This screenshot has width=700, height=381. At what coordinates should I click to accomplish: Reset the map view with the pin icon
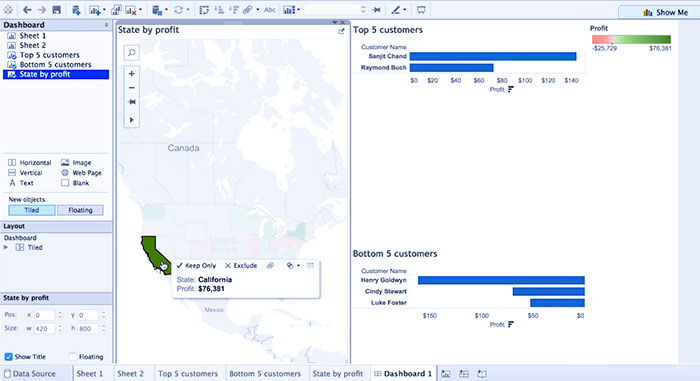[x=132, y=102]
